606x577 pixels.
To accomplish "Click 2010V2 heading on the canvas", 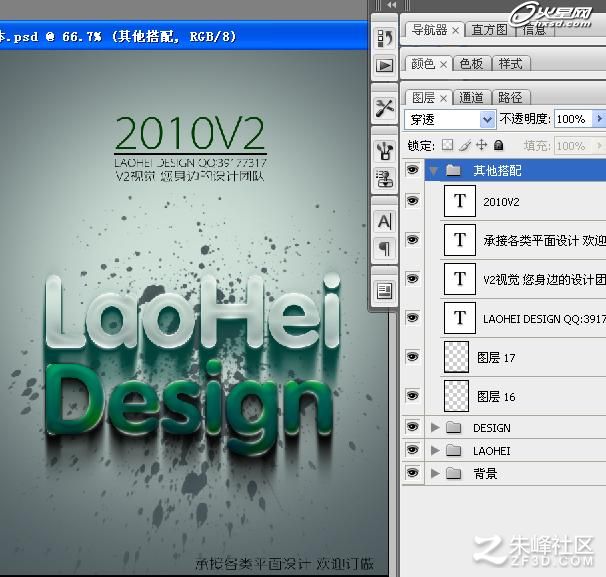I will click(190, 133).
